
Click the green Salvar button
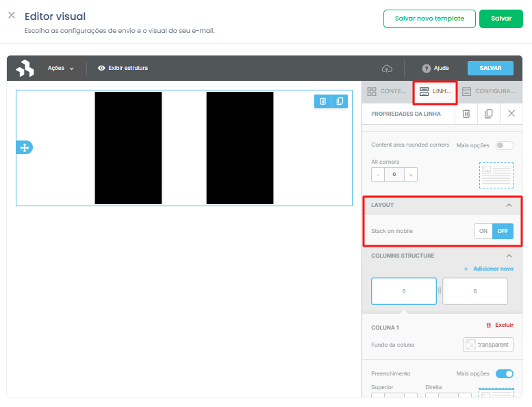coord(501,18)
